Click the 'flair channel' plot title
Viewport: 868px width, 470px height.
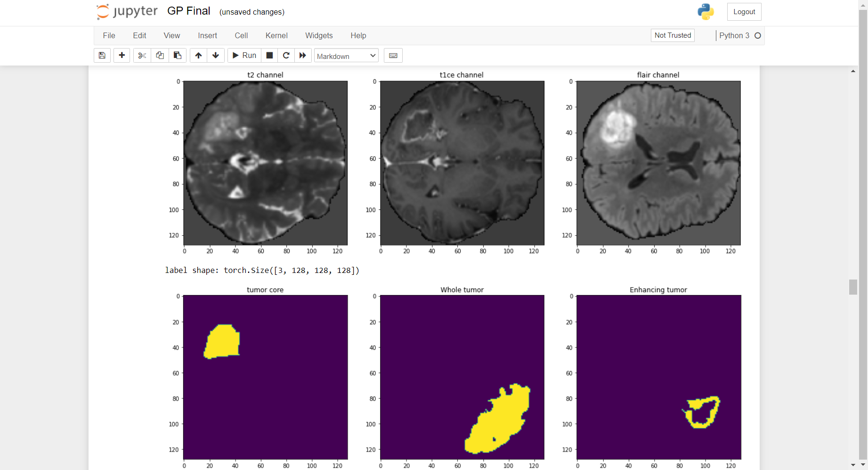coord(658,75)
